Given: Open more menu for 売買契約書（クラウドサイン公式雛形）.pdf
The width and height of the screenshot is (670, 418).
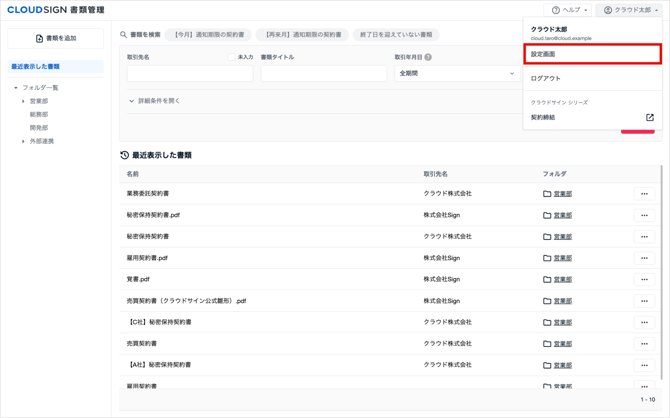Looking at the screenshot, I should tap(644, 301).
